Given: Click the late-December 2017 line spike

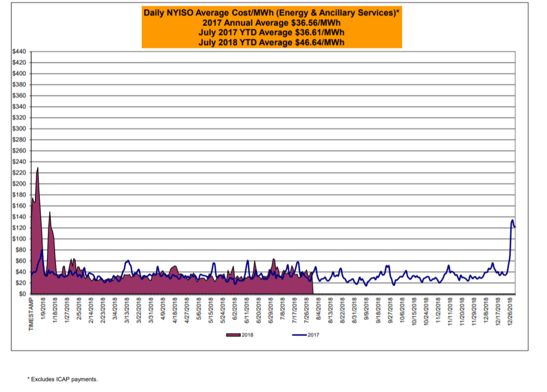Looking at the screenshot, I should tap(512, 220).
